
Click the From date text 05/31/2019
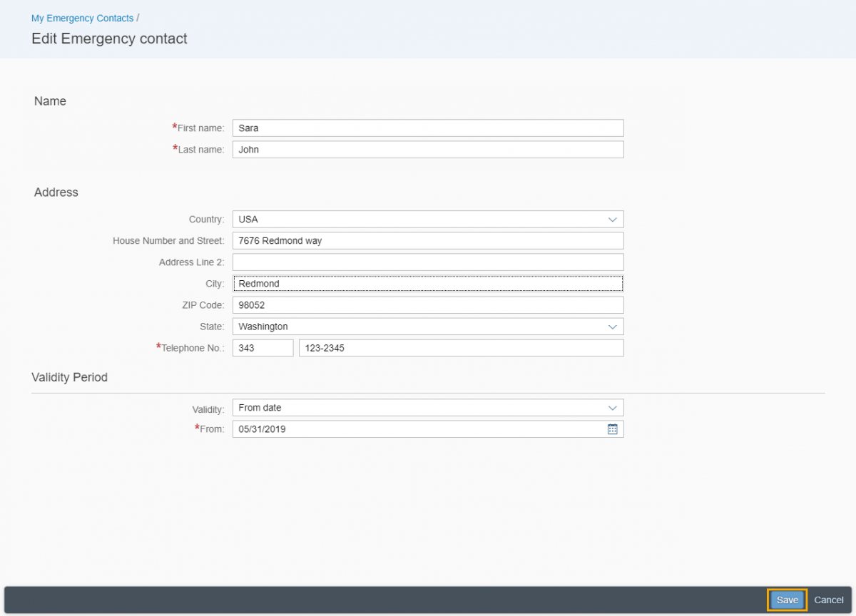point(263,429)
